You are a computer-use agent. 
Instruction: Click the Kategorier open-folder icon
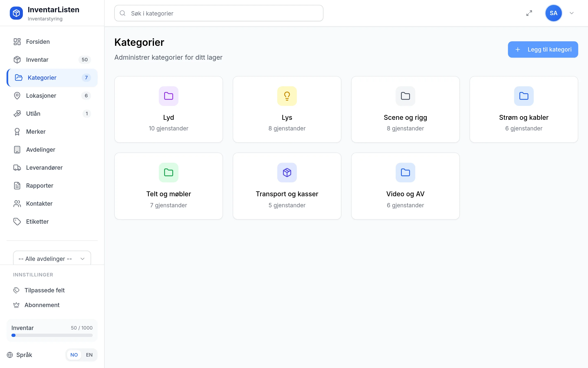tap(19, 78)
